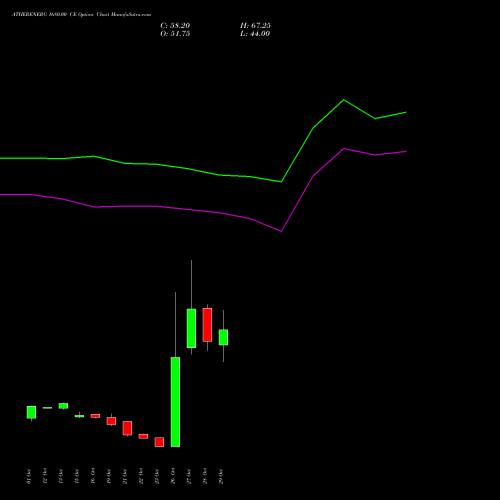The height and width of the screenshot is (500, 500).
Task: Click the green candle with the highest wick
Action: [x=191, y=328]
